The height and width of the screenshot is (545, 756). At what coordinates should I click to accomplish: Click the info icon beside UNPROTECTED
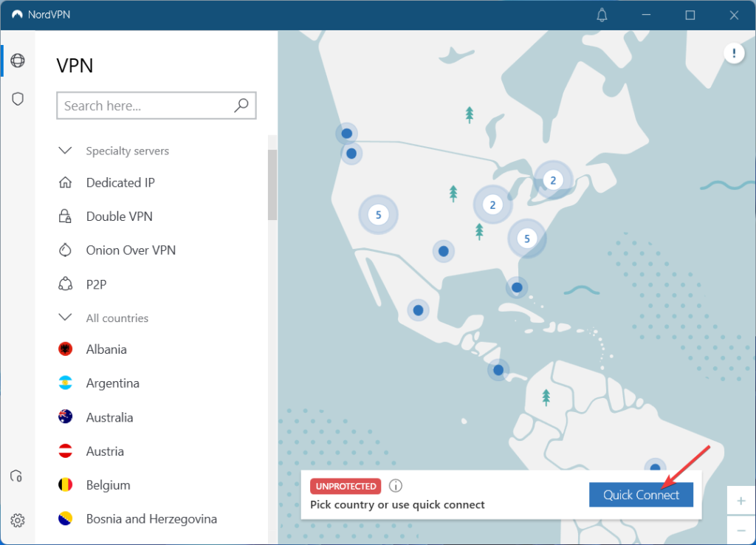point(396,486)
